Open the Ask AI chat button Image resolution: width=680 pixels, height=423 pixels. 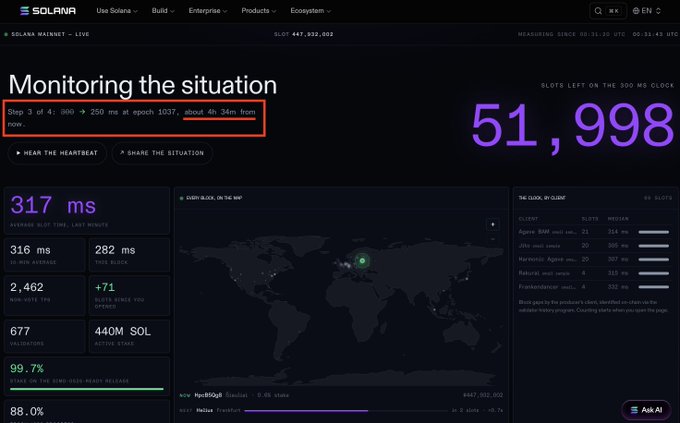click(x=646, y=410)
